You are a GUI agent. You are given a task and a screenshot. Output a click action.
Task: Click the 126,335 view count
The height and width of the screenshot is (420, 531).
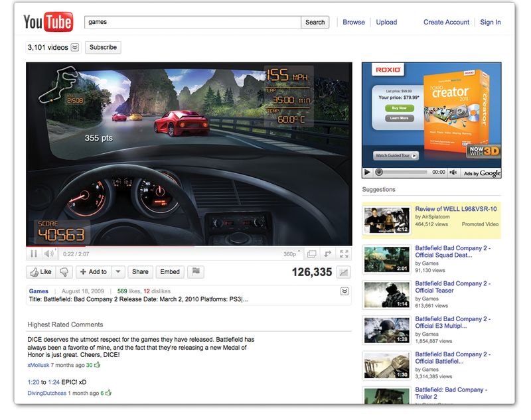[x=312, y=272]
